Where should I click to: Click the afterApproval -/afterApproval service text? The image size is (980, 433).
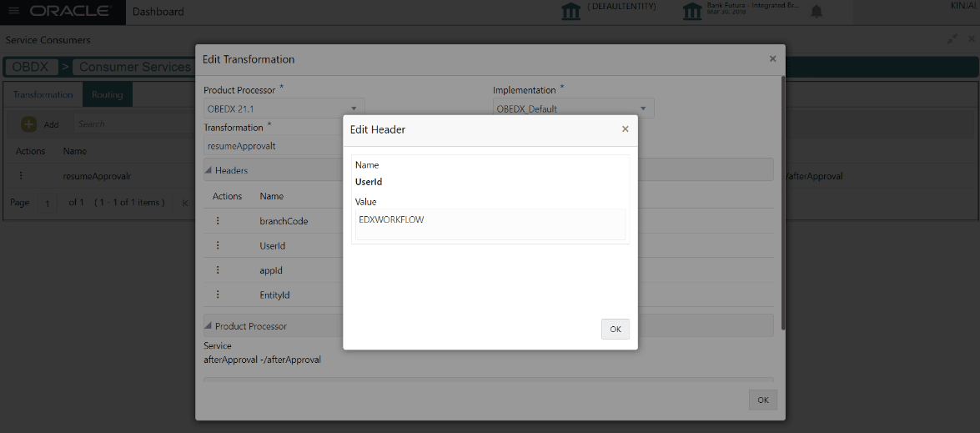pos(263,360)
